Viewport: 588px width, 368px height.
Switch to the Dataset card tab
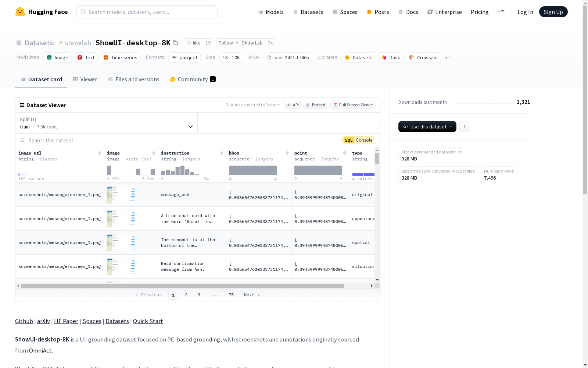tap(41, 79)
